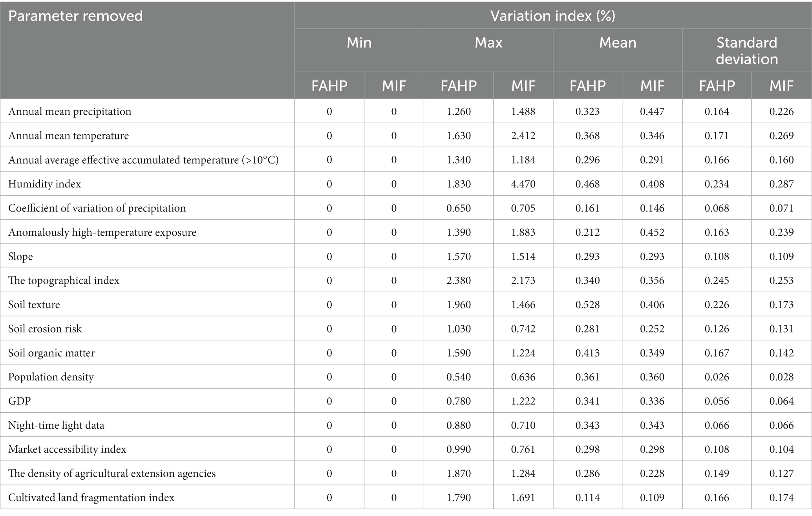Click Max MIF value 1.488
812x516 pixels.
click(x=523, y=112)
